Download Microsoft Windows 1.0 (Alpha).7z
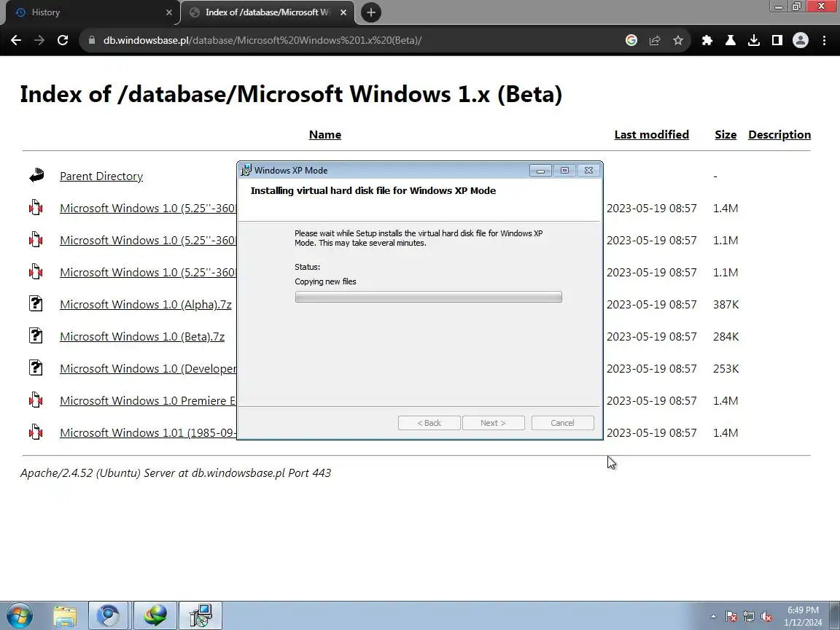Screen dimensions: 840x630 tap(146, 305)
